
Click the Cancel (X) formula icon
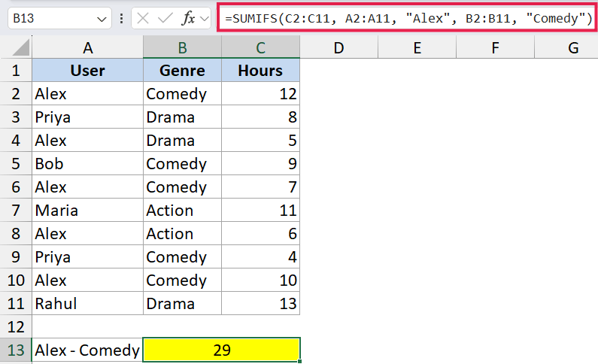[143, 18]
